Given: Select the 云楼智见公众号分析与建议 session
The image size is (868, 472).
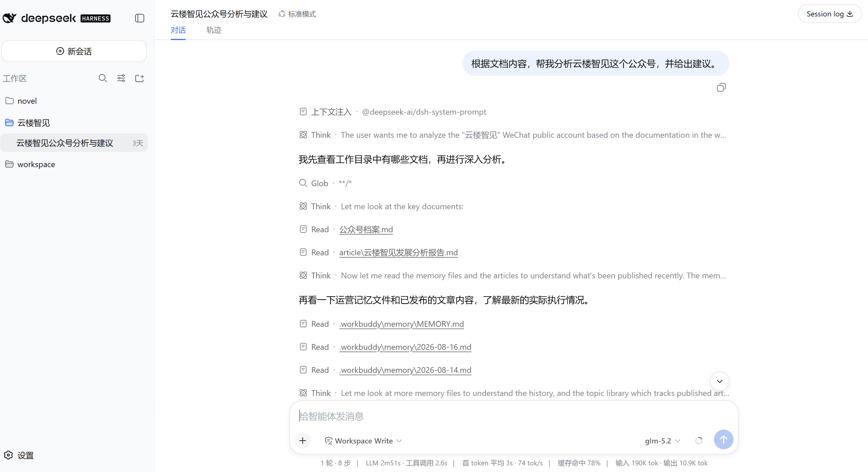Looking at the screenshot, I should [x=74, y=143].
